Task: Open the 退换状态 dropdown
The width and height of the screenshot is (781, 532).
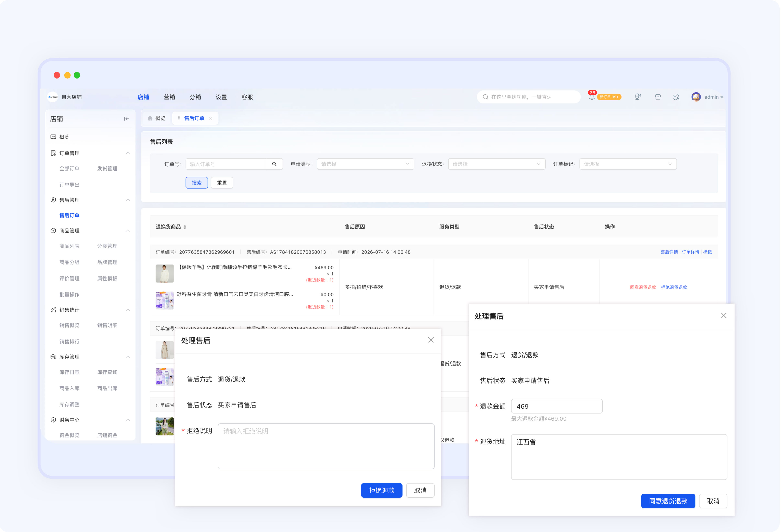Action: [x=497, y=164]
